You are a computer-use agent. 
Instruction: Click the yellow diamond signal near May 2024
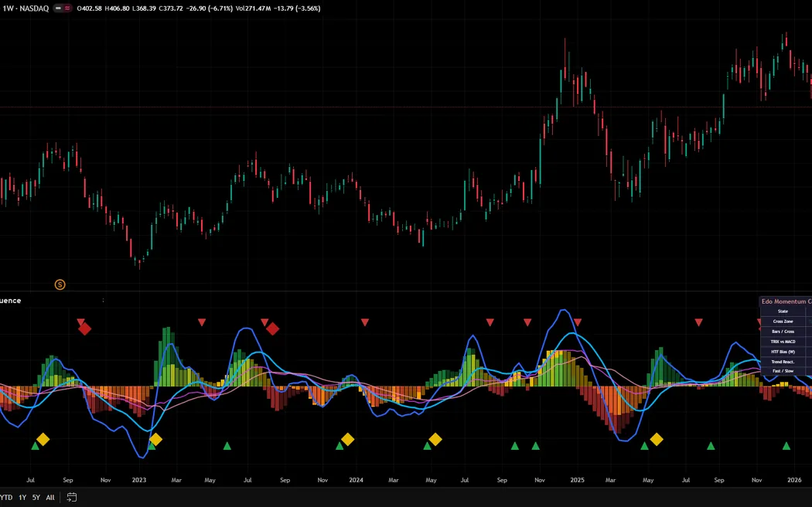pos(435,439)
